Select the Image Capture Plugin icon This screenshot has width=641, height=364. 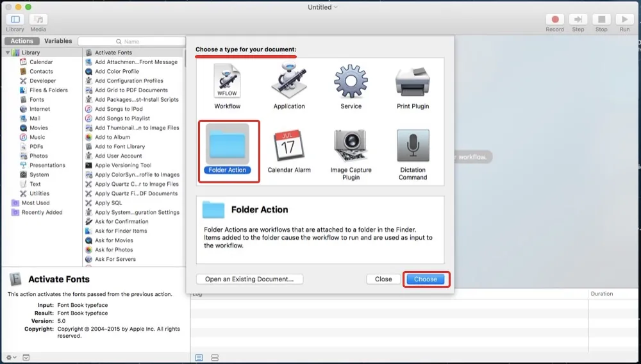pyautogui.click(x=351, y=146)
